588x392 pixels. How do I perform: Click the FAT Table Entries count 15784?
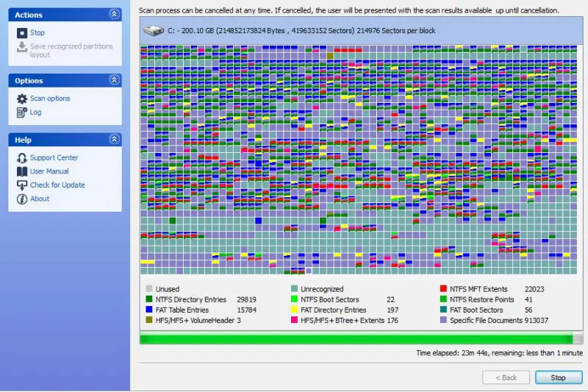(246, 310)
